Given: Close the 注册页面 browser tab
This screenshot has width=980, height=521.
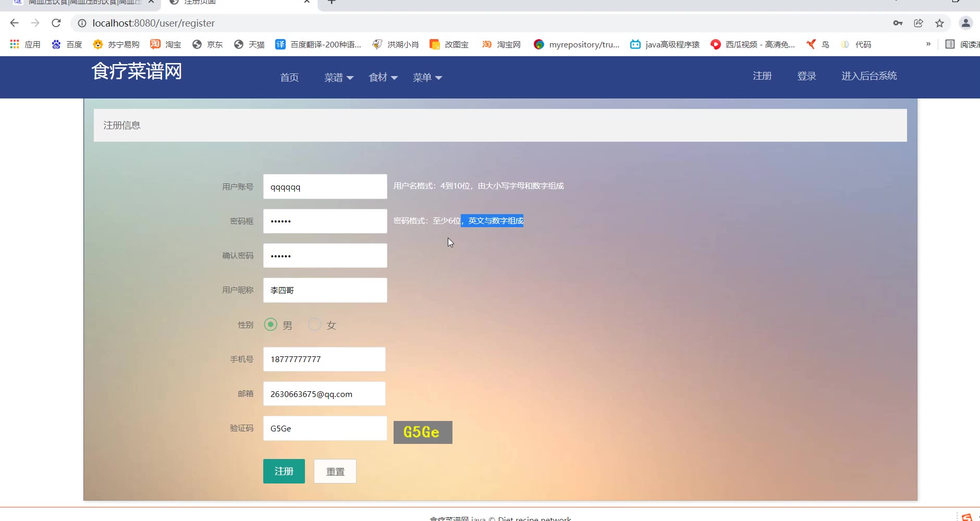Looking at the screenshot, I should 307,2.
